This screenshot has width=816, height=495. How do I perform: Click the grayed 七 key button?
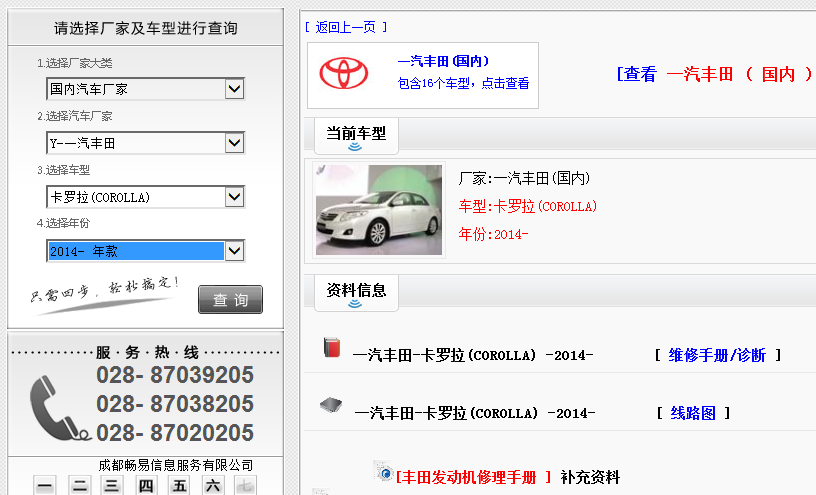coord(245,486)
